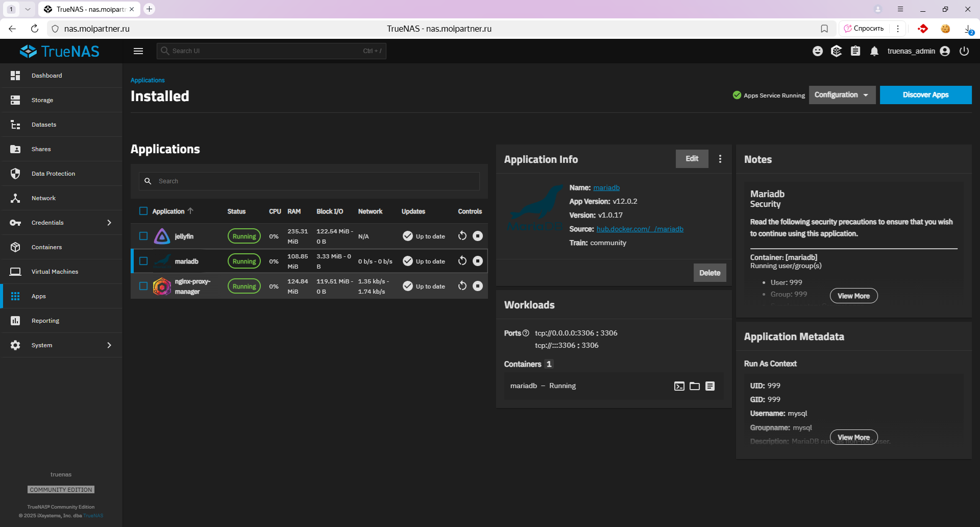Toggle the select-all applications checkbox
980x527 pixels.
[143, 211]
